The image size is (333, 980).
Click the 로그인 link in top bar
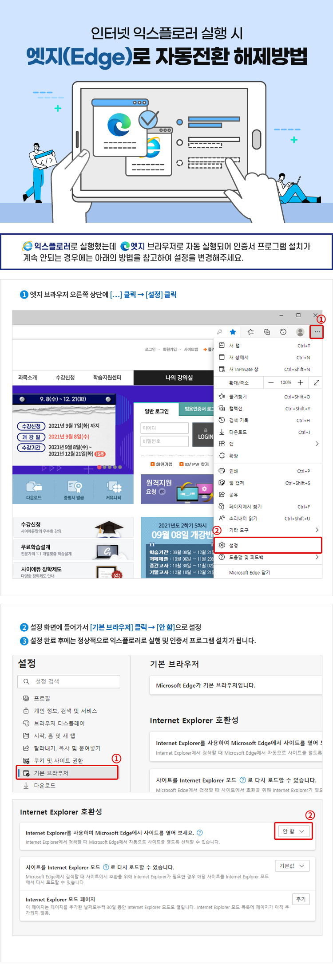[150, 349]
